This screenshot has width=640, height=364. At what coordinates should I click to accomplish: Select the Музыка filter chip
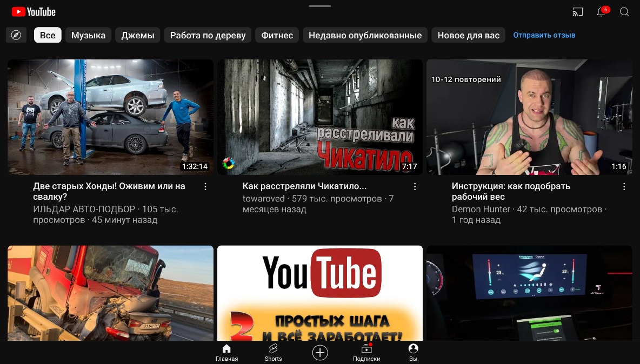point(88,35)
